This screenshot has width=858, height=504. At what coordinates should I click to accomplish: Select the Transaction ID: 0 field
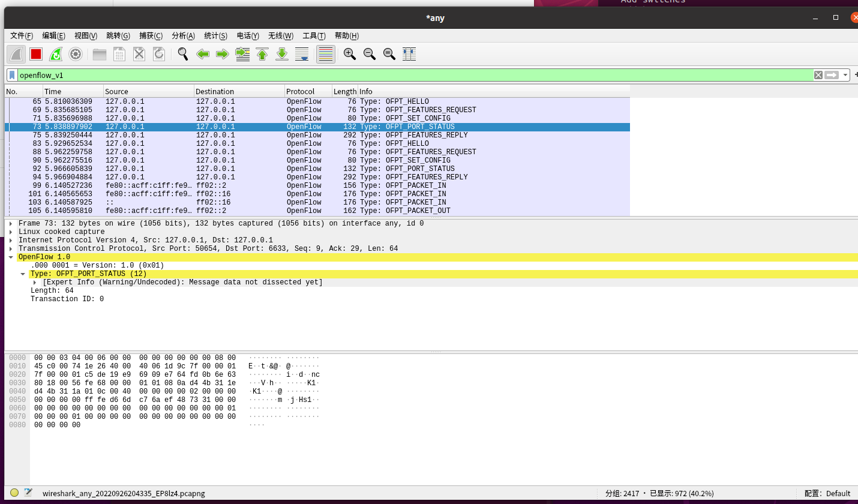click(67, 299)
